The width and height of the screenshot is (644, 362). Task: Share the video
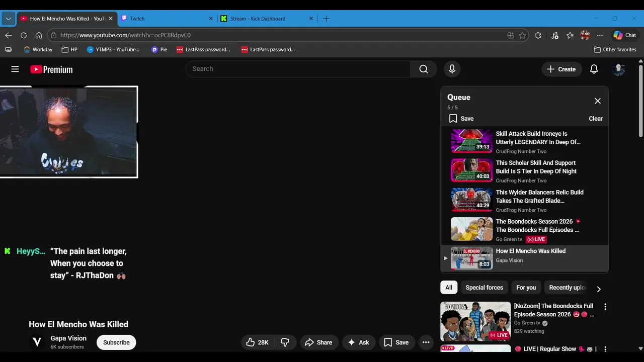[x=319, y=342]
